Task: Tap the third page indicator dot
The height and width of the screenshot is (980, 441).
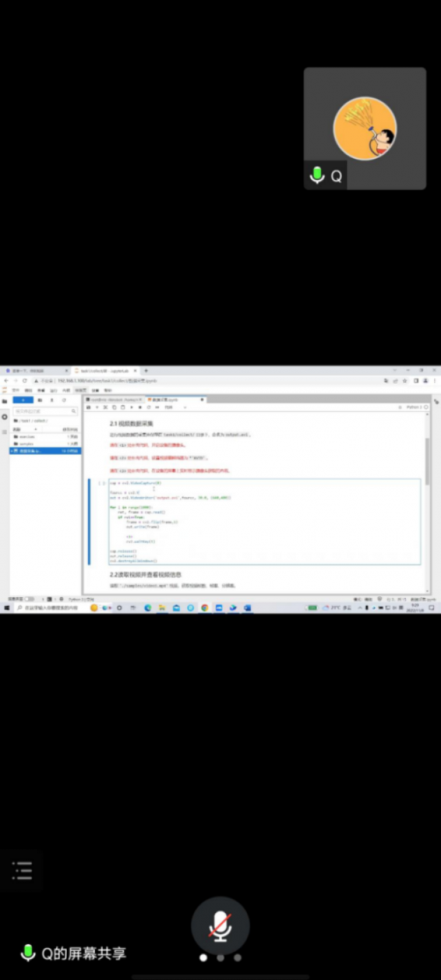Action: tap(238, 957)
